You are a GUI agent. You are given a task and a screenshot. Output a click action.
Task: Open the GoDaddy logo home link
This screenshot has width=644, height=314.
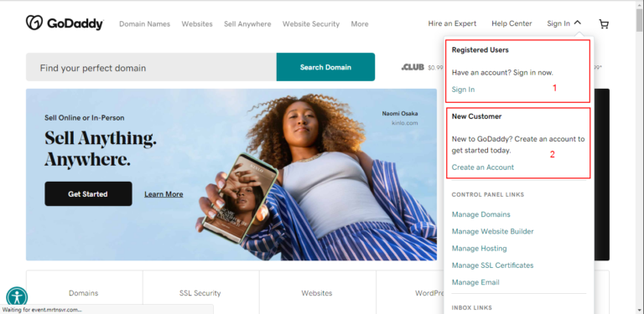pyautogui.click(x=65, y=23)
